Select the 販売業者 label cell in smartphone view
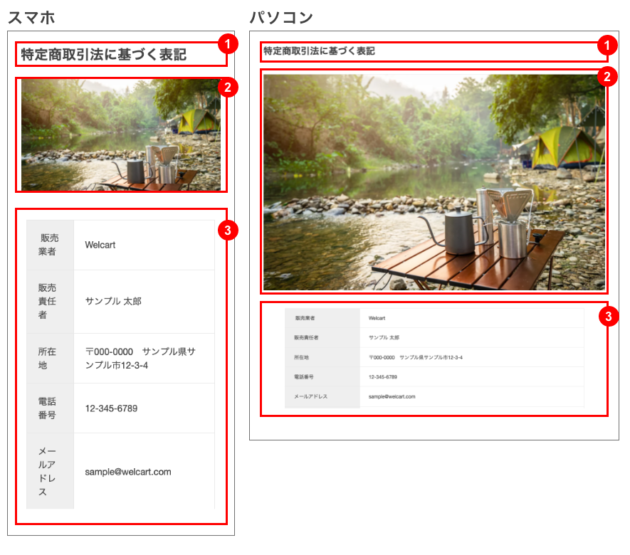 (x=50, y=245)
